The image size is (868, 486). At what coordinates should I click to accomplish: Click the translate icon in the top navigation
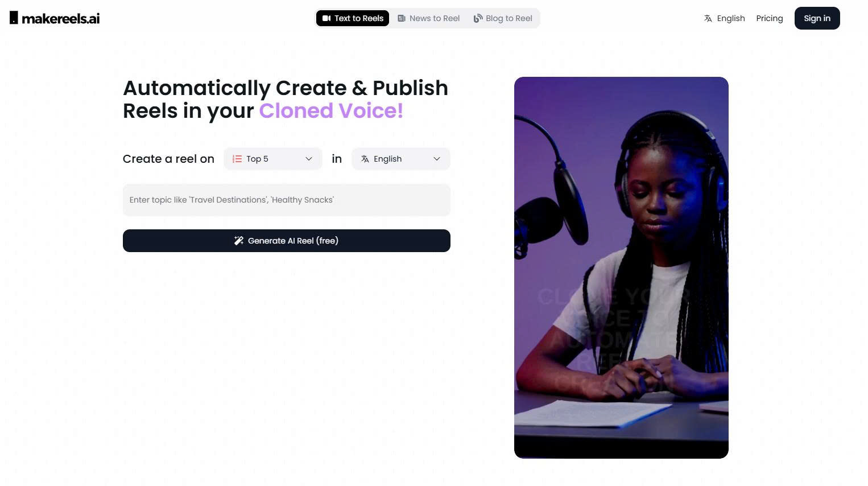point(708,18)
